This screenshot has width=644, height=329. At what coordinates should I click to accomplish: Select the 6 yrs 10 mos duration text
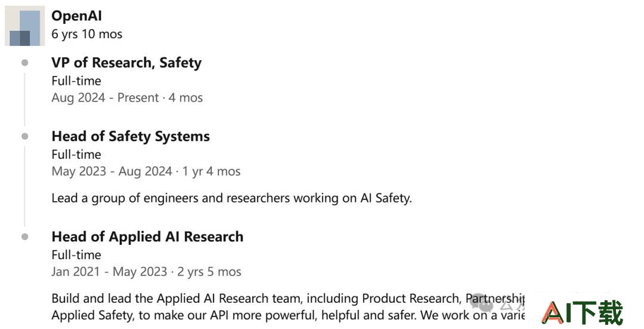click(x=86, y=34)
